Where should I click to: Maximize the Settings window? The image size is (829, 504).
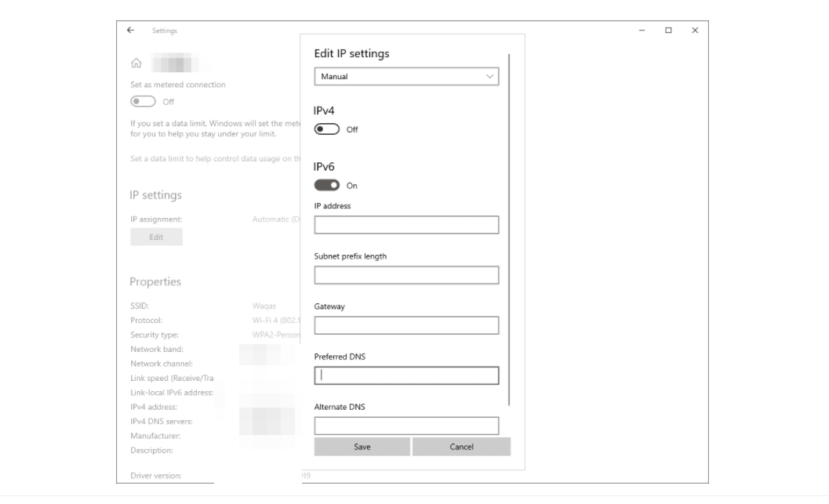coord(669,30)
